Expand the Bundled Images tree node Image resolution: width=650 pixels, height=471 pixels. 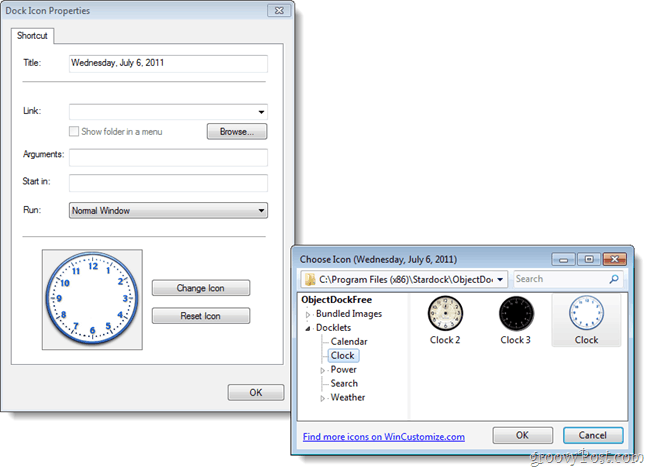[308, 315]
